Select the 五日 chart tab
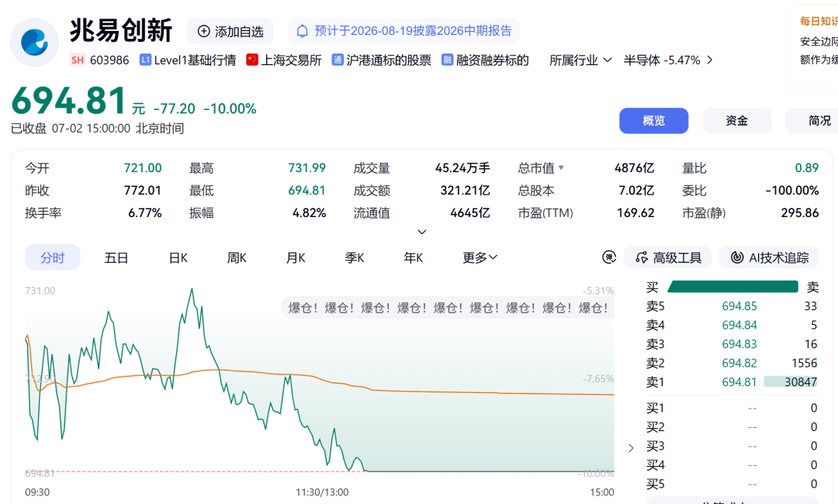This screenshot has width=838, height=504. pyautogui.click(x=116, y=258)
